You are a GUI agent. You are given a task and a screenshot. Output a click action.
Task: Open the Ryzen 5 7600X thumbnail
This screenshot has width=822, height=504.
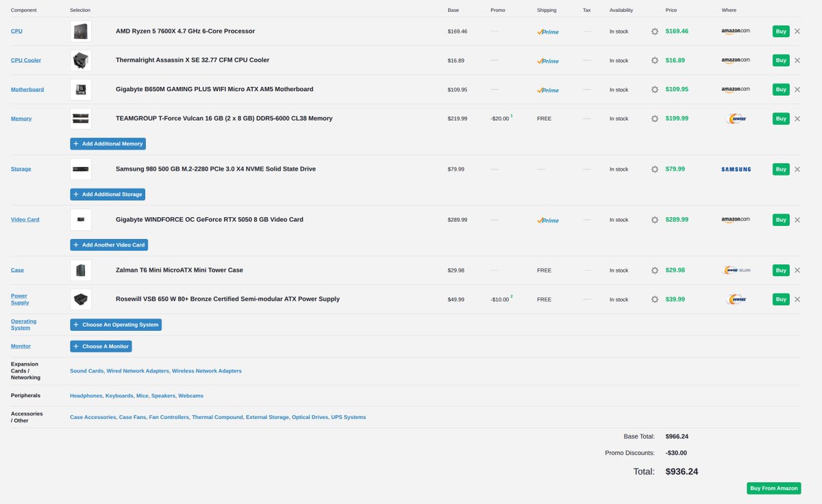point(81,32)
